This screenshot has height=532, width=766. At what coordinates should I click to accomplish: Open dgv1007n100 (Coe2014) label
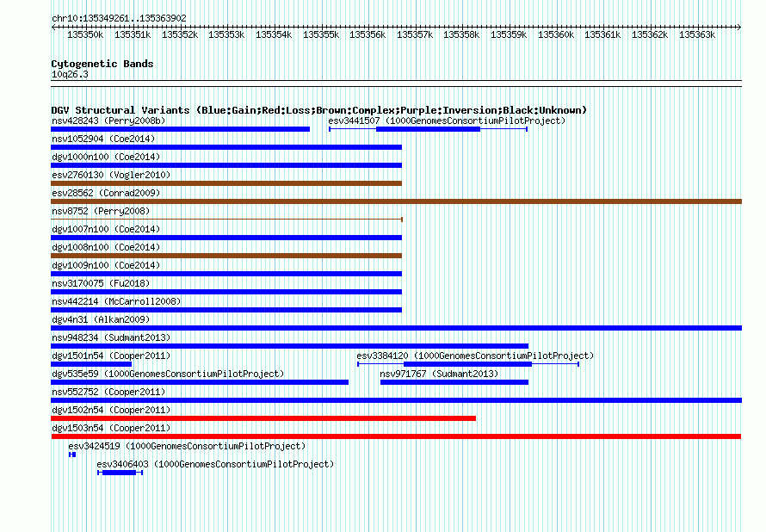tap(106, 229)
